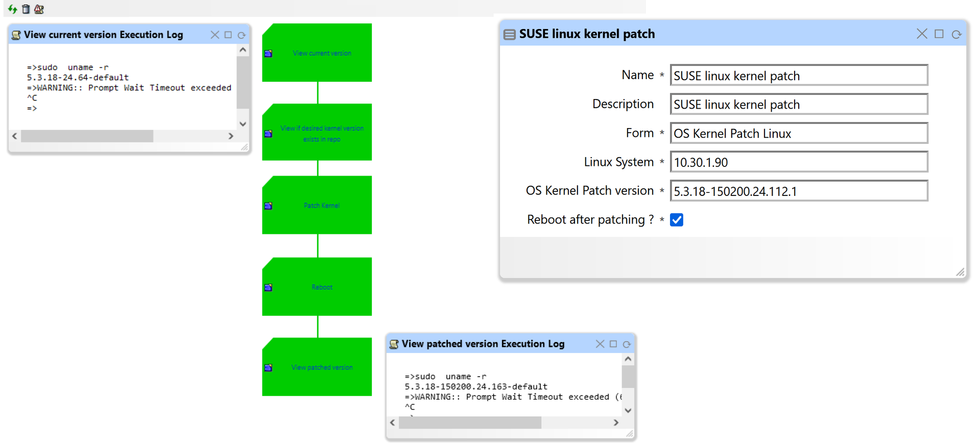Maximize the View patched version Execution Log

click(613, 344)
